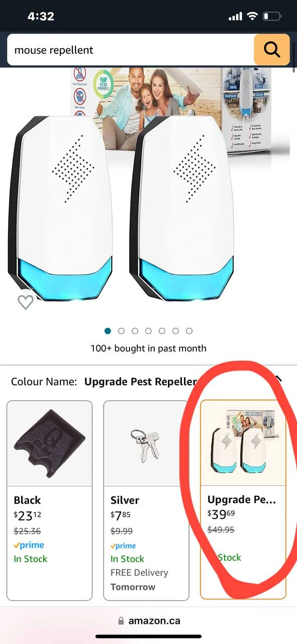
Task: Add item to wishlist via heart icon
Action: click(26, 302)
